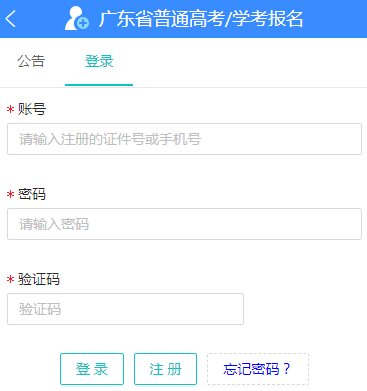Click the blank captcha area beside 验证码 input
The image size is (367, 391).
pyautogui.click(x=303, y=309)
